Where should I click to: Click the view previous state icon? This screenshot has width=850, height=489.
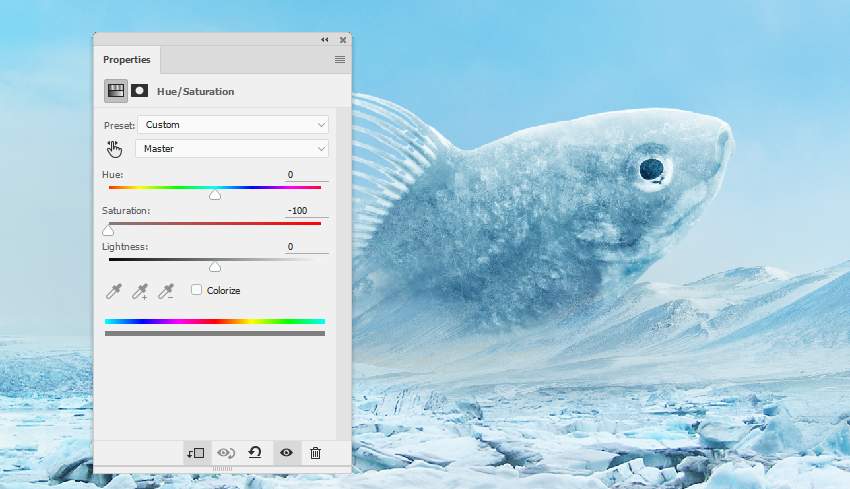pyautogui.click(x=225, y=453)
